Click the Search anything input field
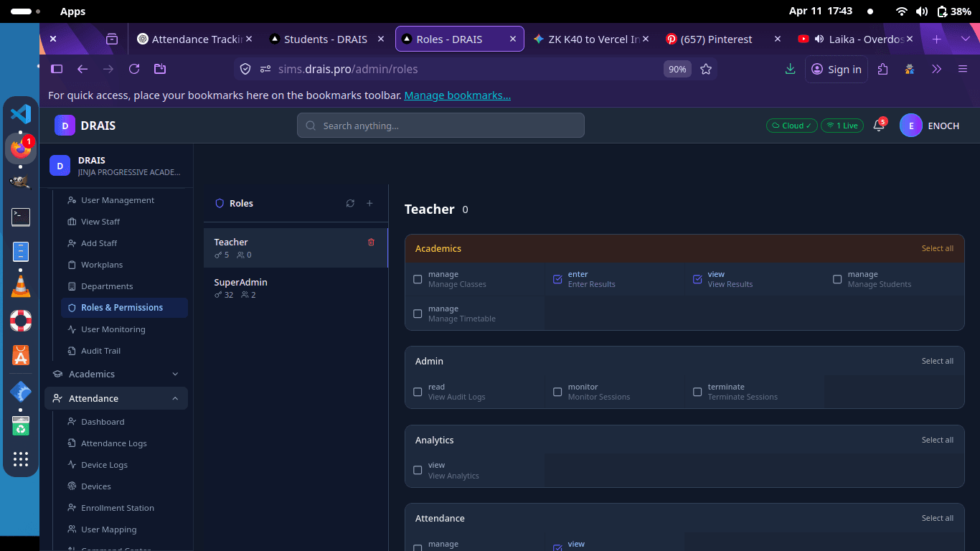This screenshot has width=980, height=551. pyautogui.click(x=440, y=126)
